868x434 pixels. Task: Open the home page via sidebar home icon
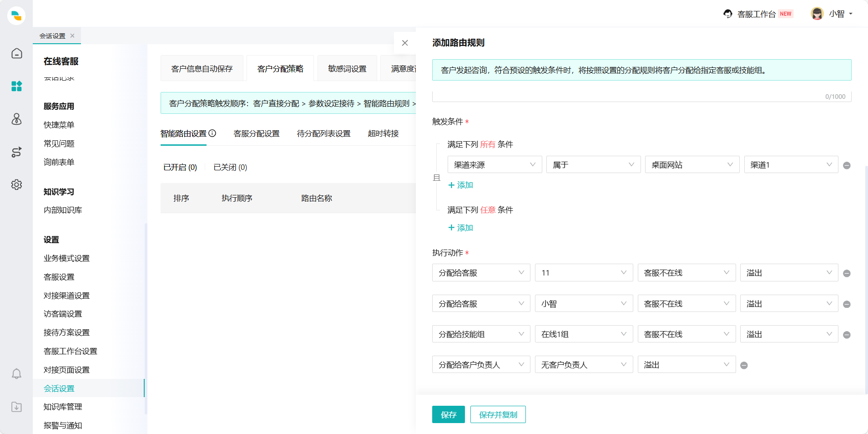(16, 53)
